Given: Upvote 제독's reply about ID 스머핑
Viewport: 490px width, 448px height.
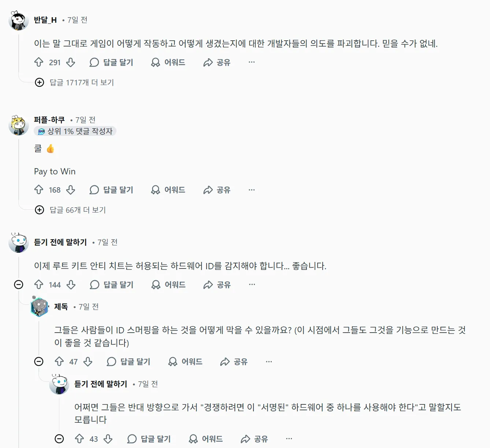Looking at the screenshot, I should (x=59, y=362).
